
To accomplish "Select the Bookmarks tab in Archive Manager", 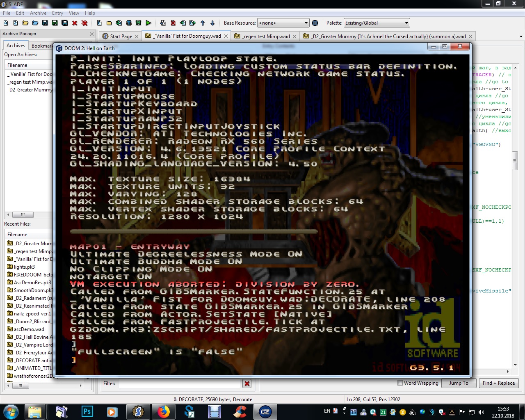I will (42, 46).
